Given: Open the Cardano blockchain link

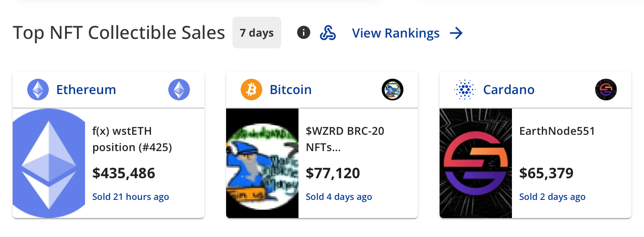Looking at the screenshot, I should tap(509, 90).
